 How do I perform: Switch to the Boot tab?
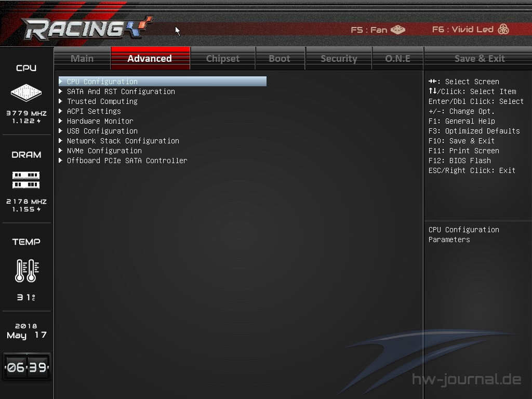point(280,58)
